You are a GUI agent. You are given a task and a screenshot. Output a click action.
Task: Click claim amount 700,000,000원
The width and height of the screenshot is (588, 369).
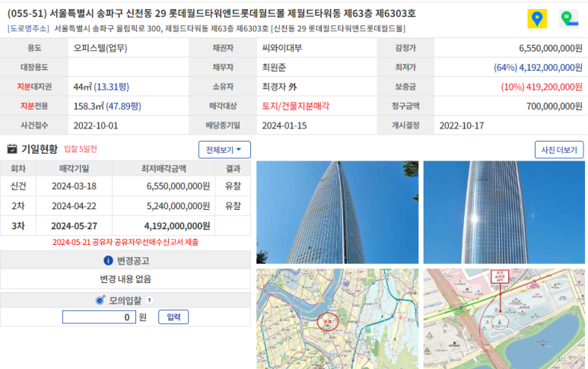[555, 106]
